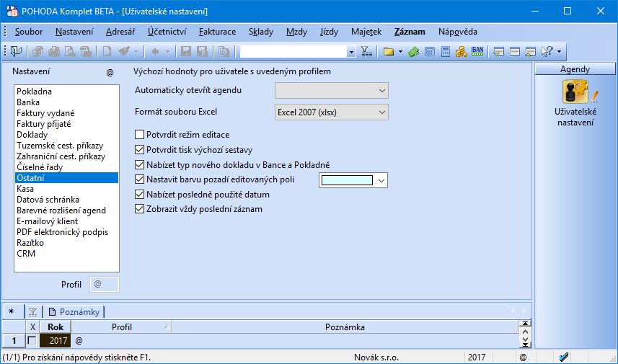
Task: Click the middle list panel icon
Action: coord(514,51)
